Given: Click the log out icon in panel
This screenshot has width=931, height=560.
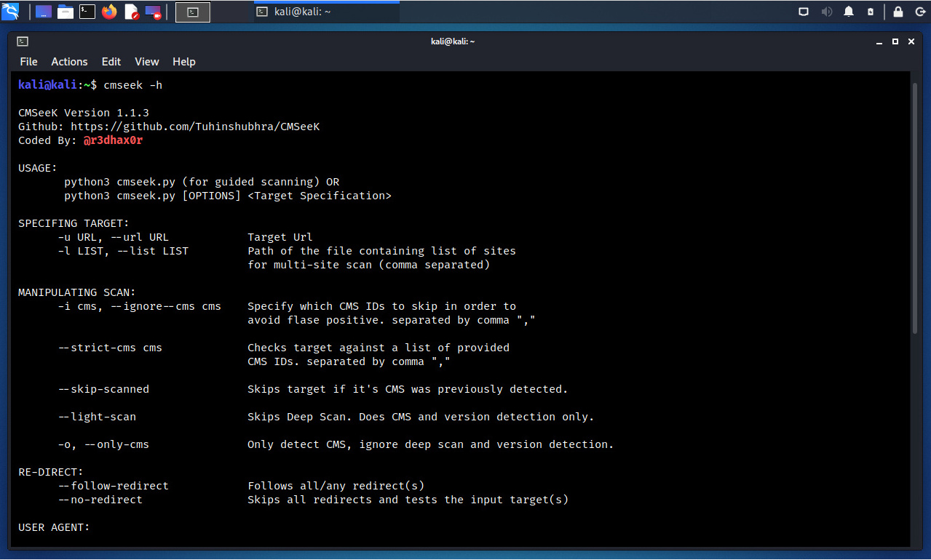Looking at the screenshot, I should [x=919, y=12].
